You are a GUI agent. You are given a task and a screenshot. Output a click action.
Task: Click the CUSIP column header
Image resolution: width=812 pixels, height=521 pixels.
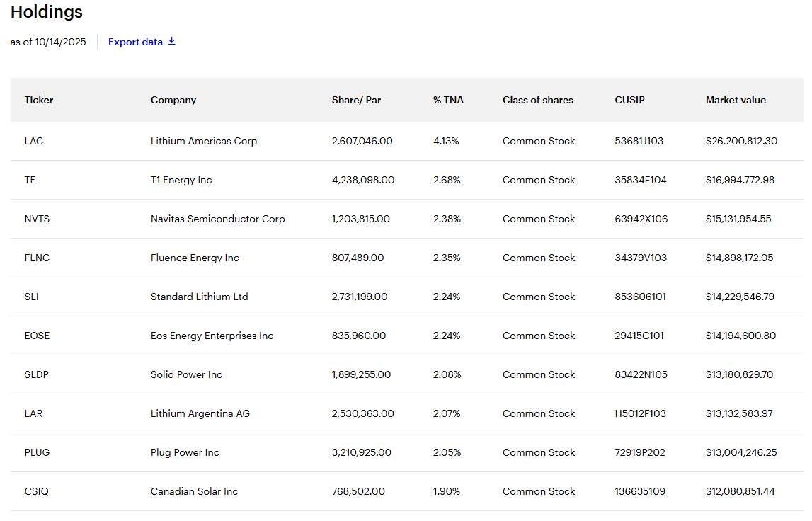(x=629, y=100)
